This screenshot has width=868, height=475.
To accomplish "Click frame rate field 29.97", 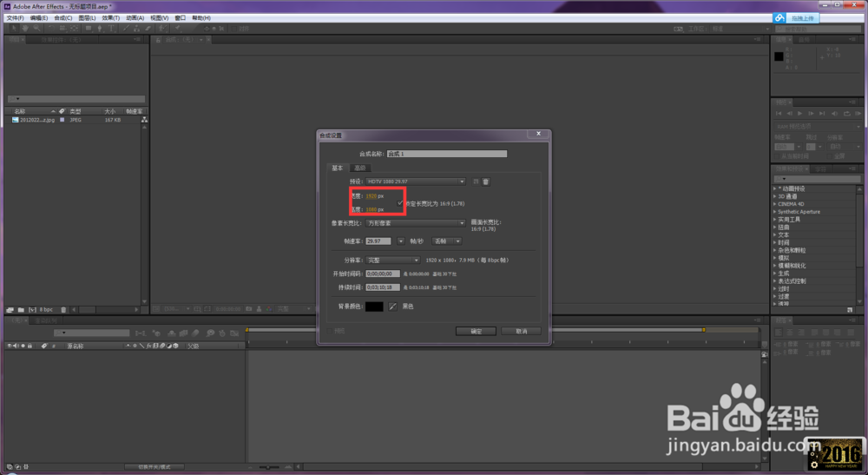I will click(x=378, y=241).
